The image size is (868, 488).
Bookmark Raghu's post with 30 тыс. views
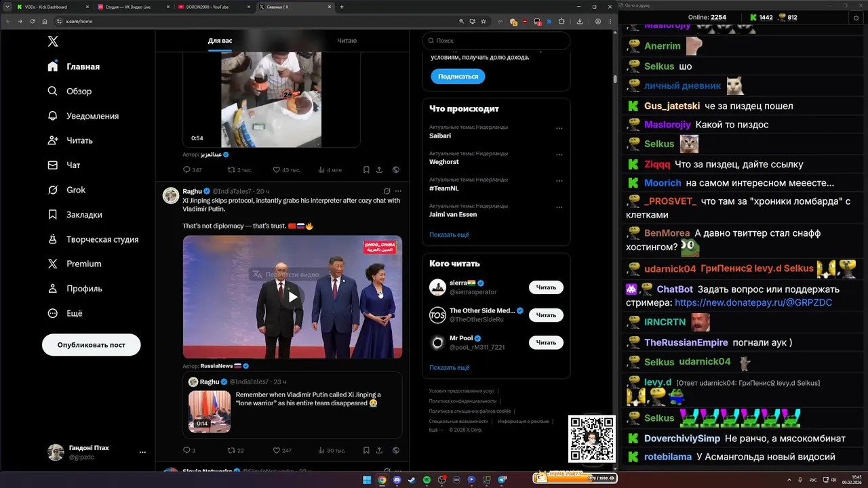(x=366, y=450)
